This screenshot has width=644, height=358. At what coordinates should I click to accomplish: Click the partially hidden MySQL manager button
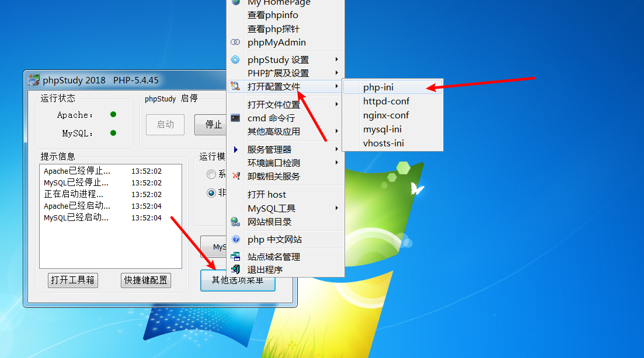coord(214,247)
